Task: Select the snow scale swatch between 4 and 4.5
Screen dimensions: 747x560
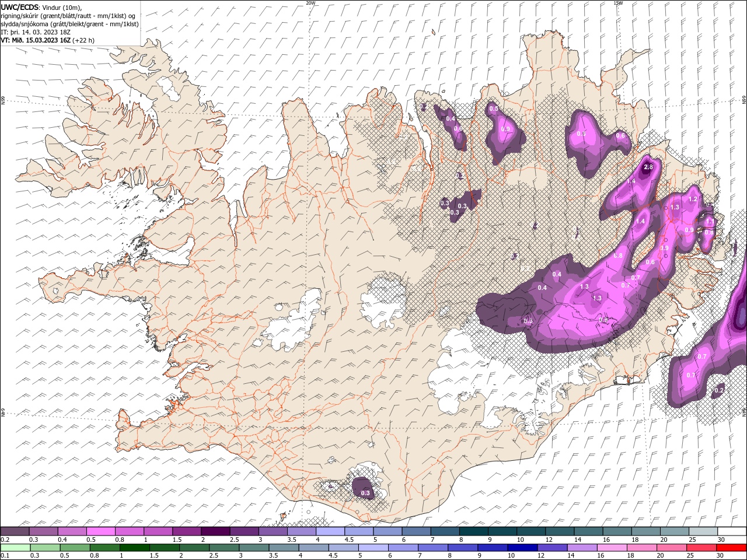Action: coord(330,531)
